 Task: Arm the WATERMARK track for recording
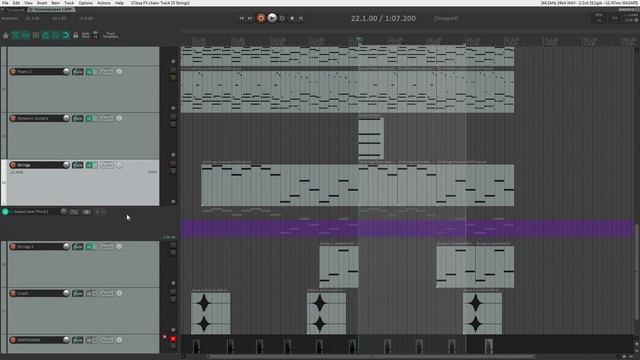tap(13, 340)
